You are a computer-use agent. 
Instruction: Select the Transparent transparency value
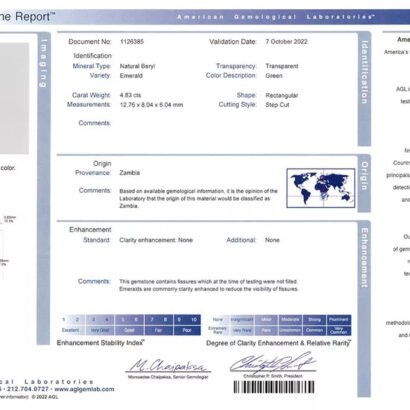point(282,66)
